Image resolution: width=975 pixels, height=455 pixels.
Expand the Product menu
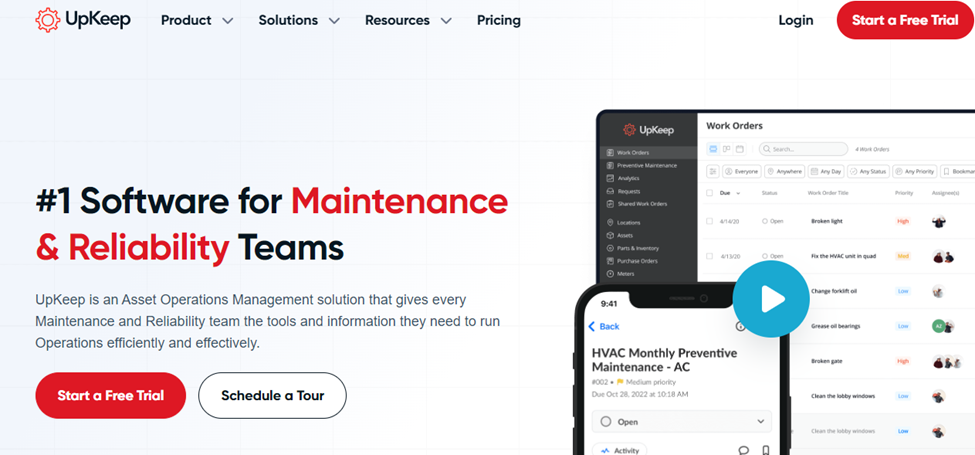(197, 21)
